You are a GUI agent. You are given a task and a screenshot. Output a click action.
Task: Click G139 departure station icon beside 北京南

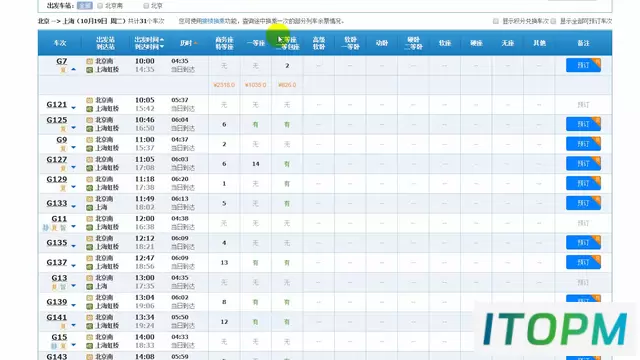click(89, 298)
